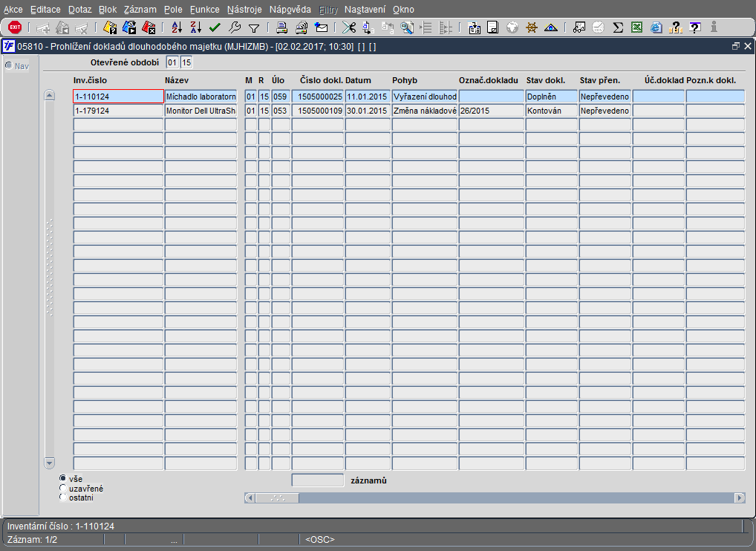Click the red cancel-query folder icon
The image size is (756, 551).
tap(149, 27)
